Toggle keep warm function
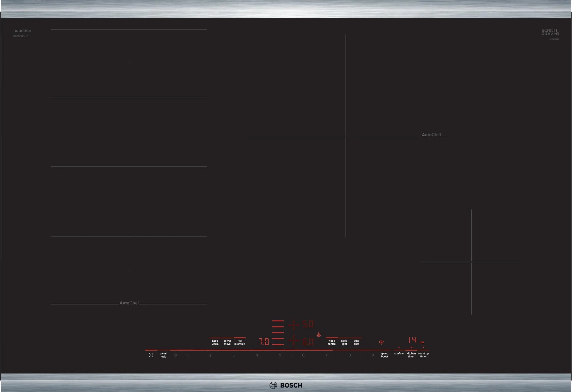This screenshot has height=392, width=572. coord(215,342)
